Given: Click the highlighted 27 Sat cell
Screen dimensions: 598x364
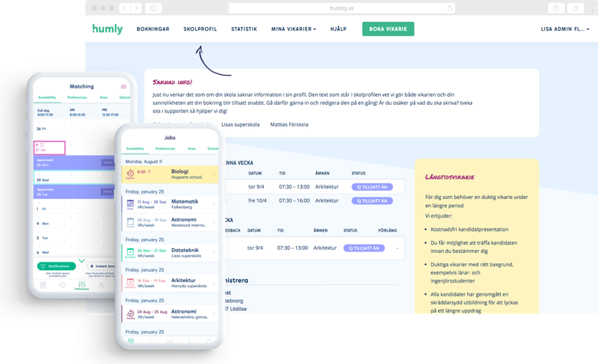Looking at the screenshot, I should pos(50,148).
